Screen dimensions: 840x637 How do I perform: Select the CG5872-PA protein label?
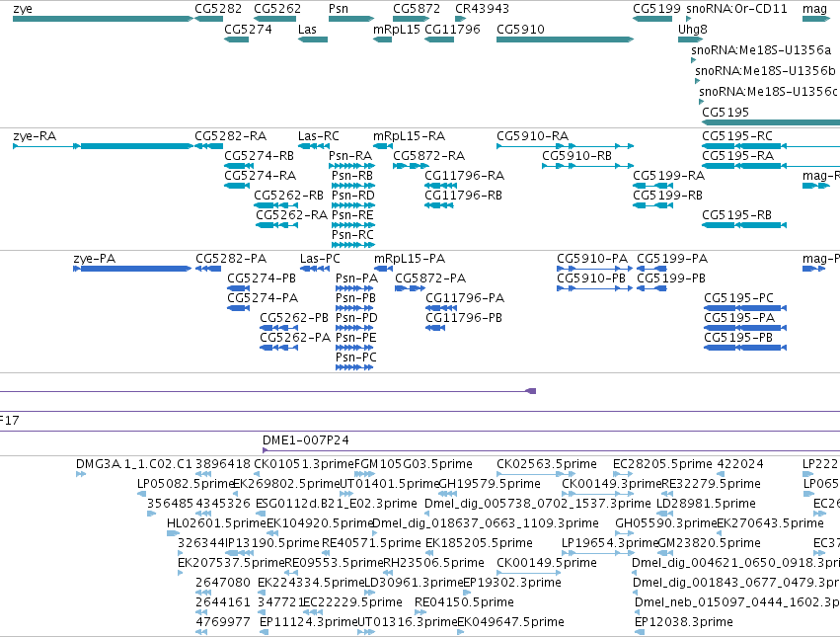430,278
